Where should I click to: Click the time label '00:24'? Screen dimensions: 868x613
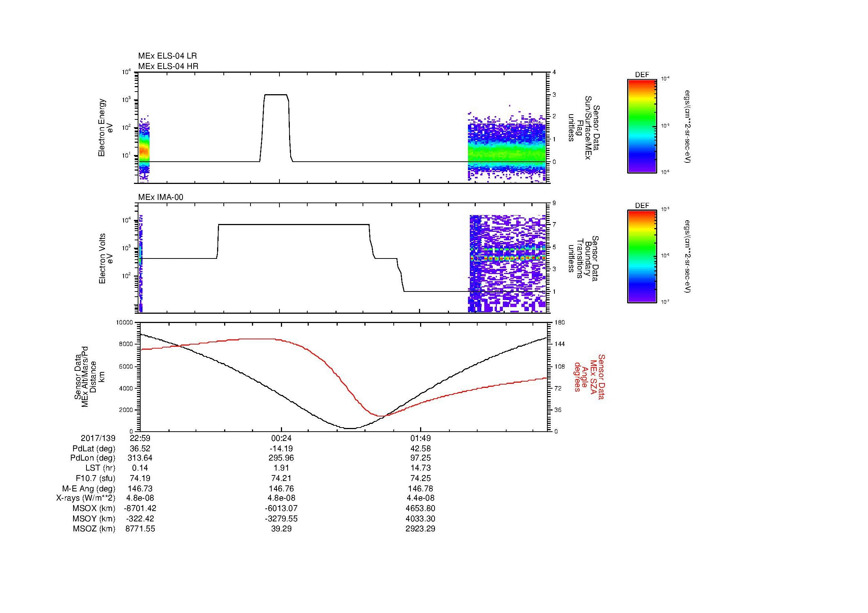tap(281, 438)
